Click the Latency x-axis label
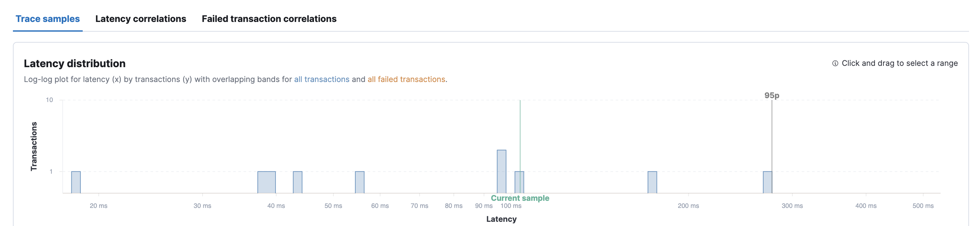Image resolution: width=980 pixels, height=226 pixels. pos(501,219)
